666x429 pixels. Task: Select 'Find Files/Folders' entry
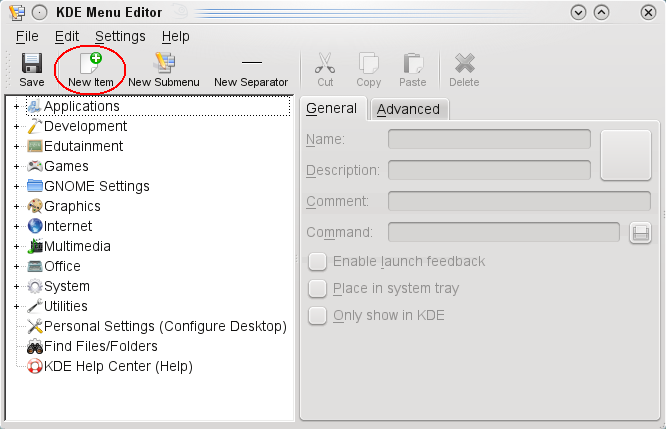click(x=101, y=346)
